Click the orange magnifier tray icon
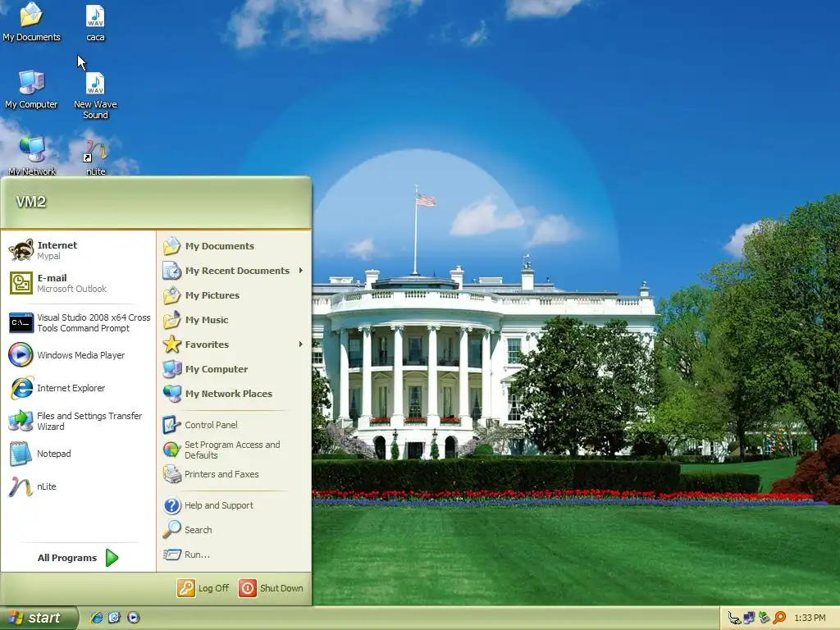Screen dimensions: 840x630 click(x=779, y=619)
